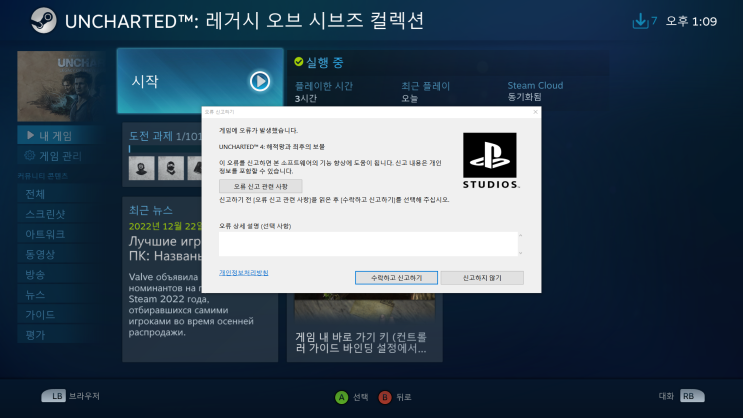Click the news date 2022년 12월 22일

click(x=165, y=226)
